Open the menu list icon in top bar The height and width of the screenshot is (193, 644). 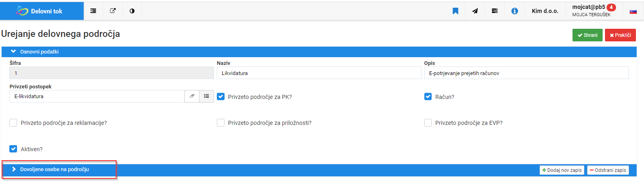coord(93,11)
